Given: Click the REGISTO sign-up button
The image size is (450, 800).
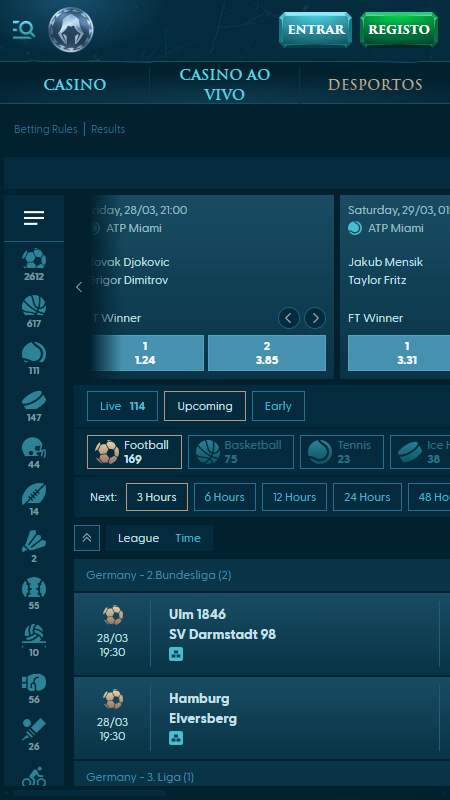Looking at the screenshot, I should pyautogui.click(x=399, y=30).
